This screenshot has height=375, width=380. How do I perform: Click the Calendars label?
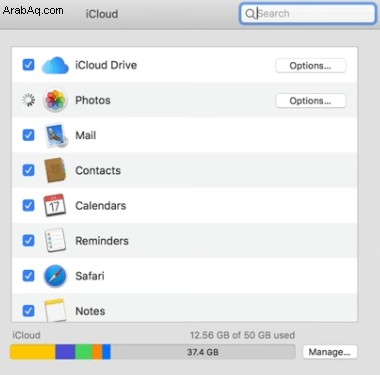[101, 206]
